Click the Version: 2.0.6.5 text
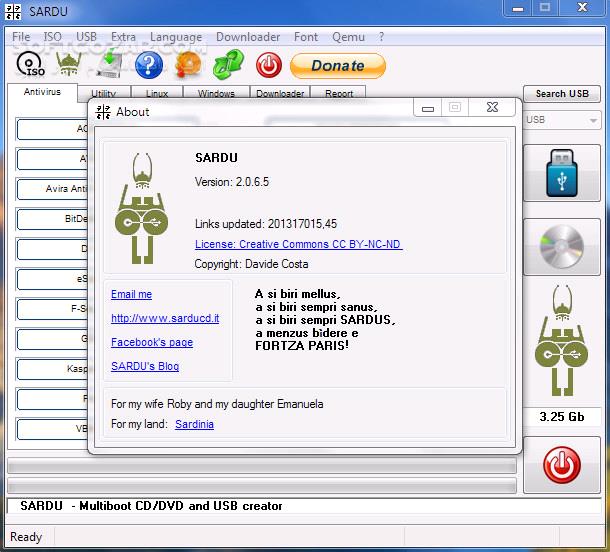610x552 pixels. (x=232, y=182)
